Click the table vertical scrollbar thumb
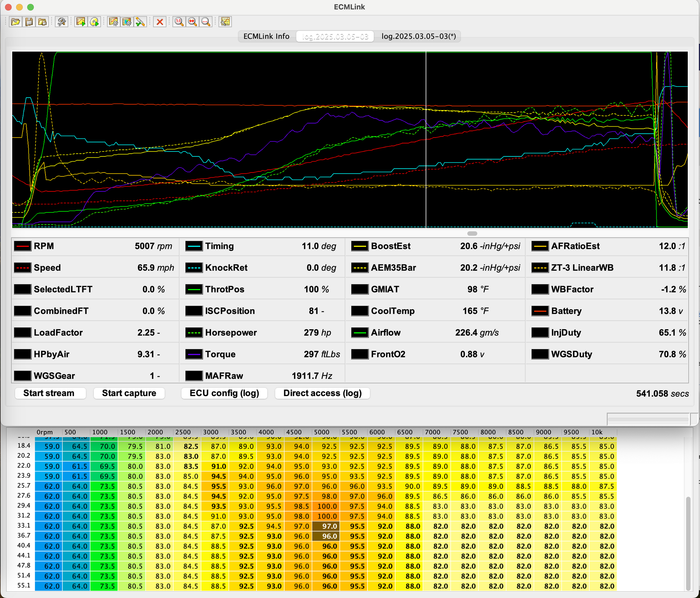The height and width of the screenshot is (598, 700). pos(688,543)
